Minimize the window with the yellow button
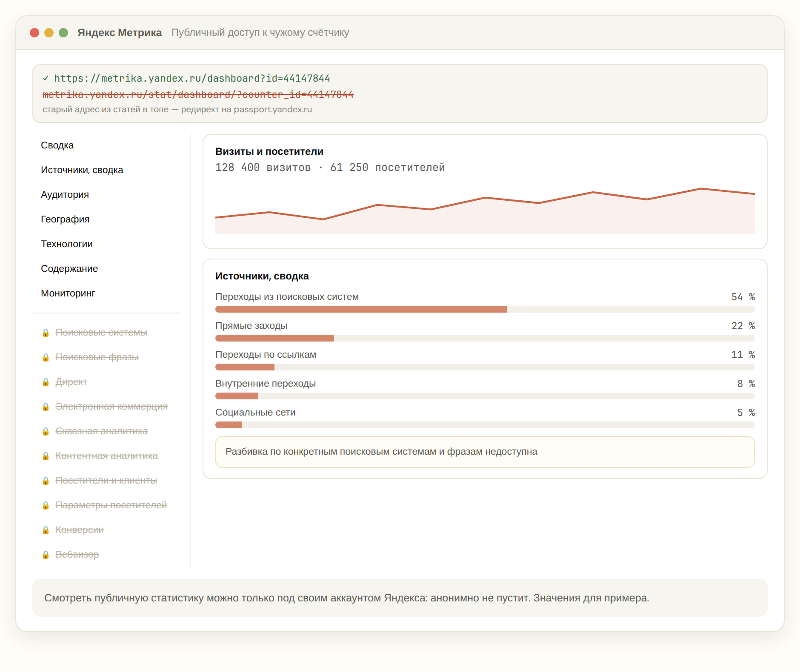Screen dimensions: 800x672 tap(49, 33)
